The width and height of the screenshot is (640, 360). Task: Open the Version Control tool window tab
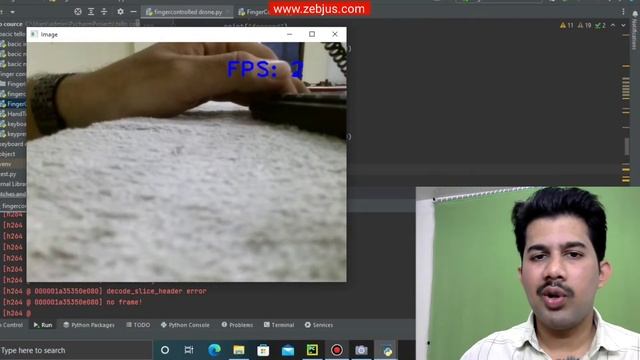coord(12,325)
